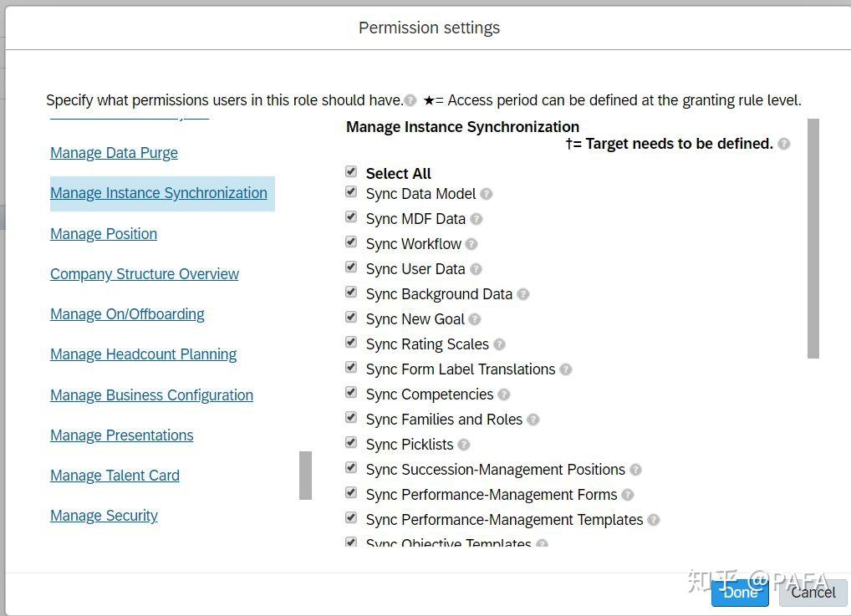Uncheck the Sync New Goal checkbox

pyautogui.click(x=351, y=317)
